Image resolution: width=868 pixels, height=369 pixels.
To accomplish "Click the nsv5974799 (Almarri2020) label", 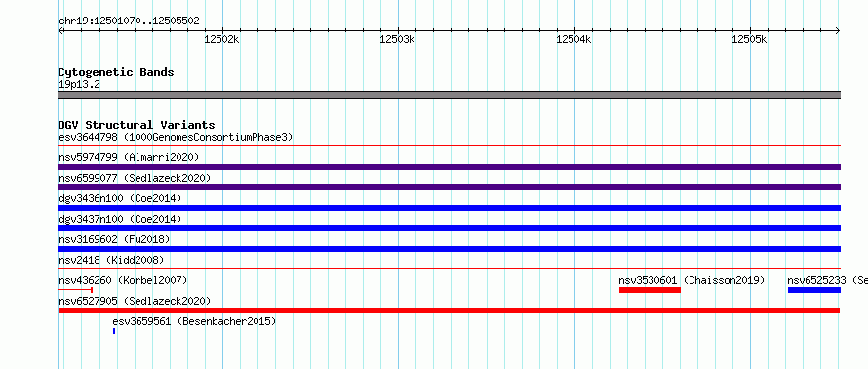I will tap(129, 157).
